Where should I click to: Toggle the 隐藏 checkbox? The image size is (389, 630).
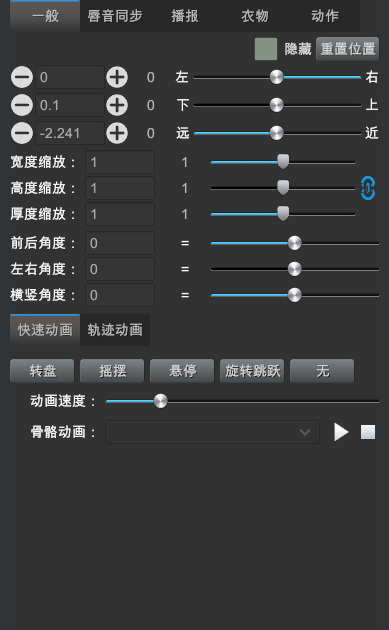pyautogui.click(x=266, y=49)
